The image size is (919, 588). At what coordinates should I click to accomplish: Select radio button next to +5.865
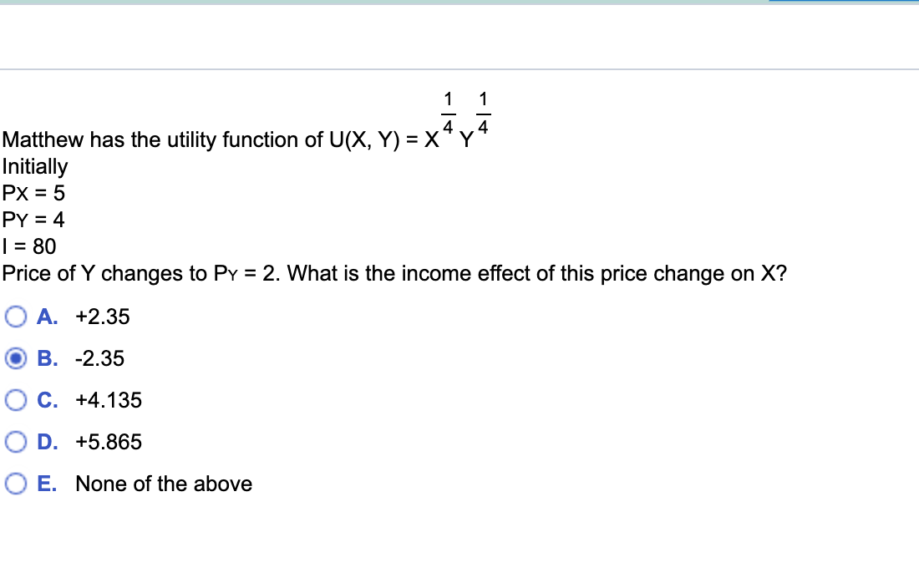[15, 441]
